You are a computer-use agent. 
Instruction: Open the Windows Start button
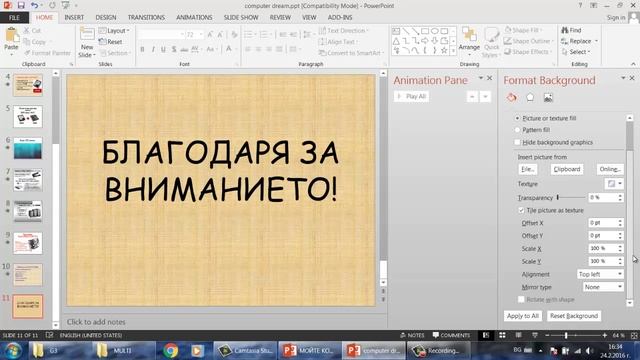click(x=13, y=351)
